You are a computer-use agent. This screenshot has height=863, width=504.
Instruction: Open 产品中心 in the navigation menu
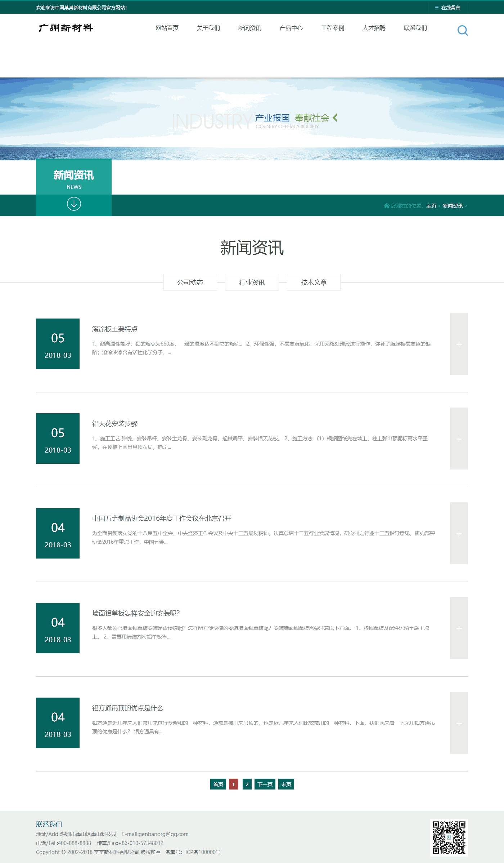coord(291,28)
